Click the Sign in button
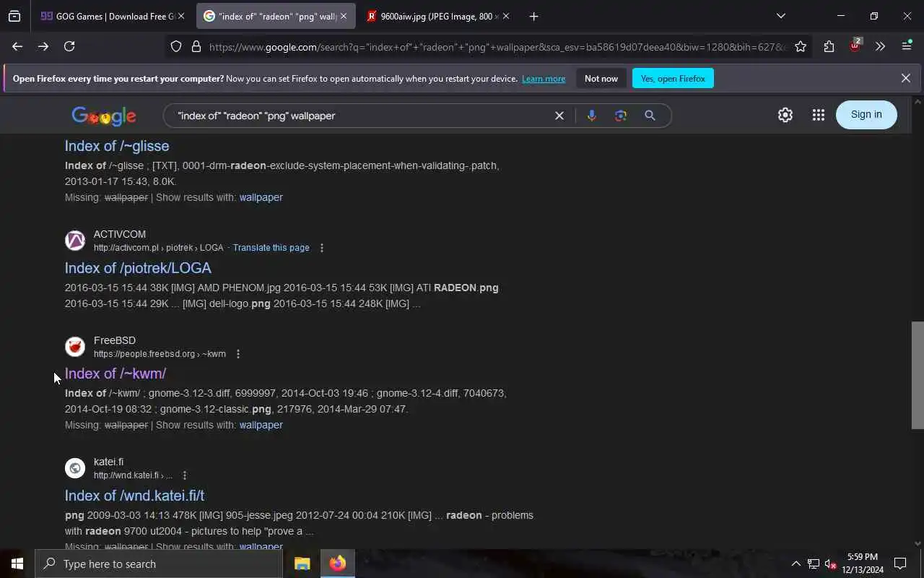Viewport: 924px width, 578px height. pos(866,115)
